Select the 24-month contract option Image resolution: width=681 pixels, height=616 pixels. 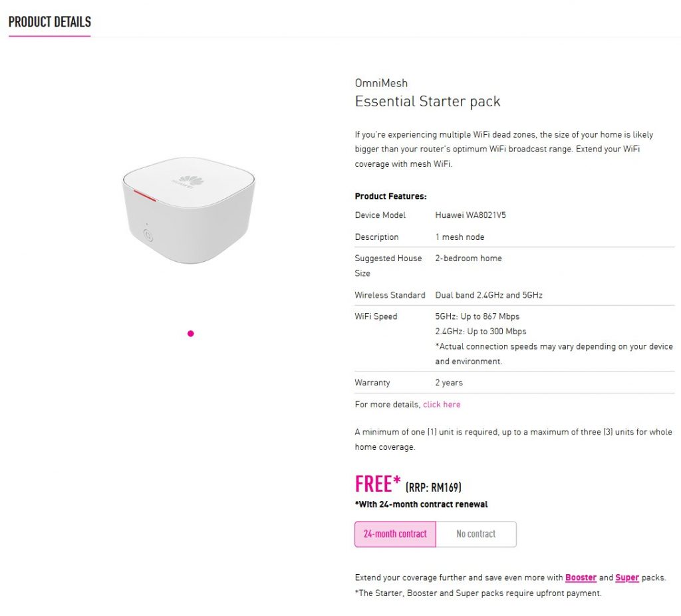(x=395, y=534)
